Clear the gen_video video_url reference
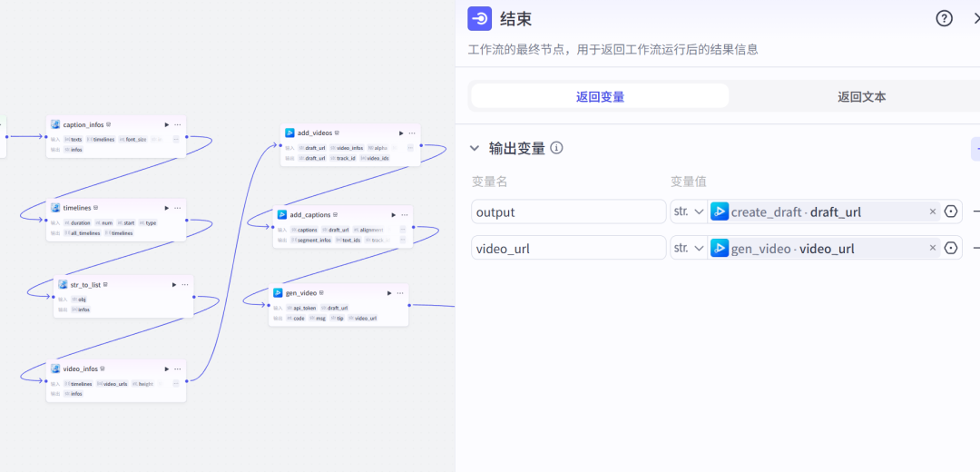 933,248
